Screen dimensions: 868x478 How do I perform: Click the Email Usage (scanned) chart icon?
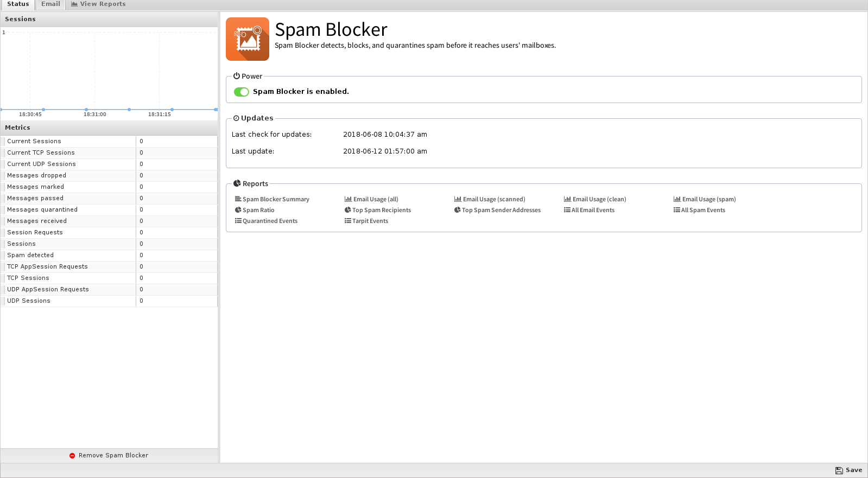(458, 199)
